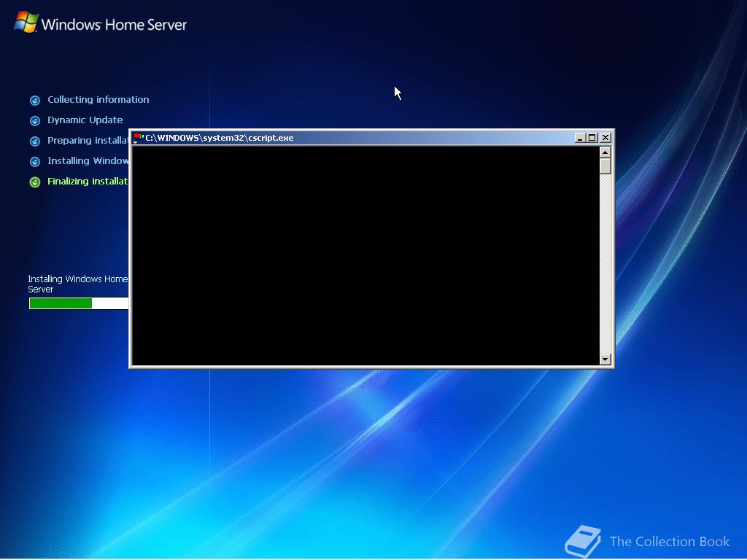Click the console scrollbar up arrow
Image resolution: width=747 pixels, height=560 pixels.
pos(605,152)
